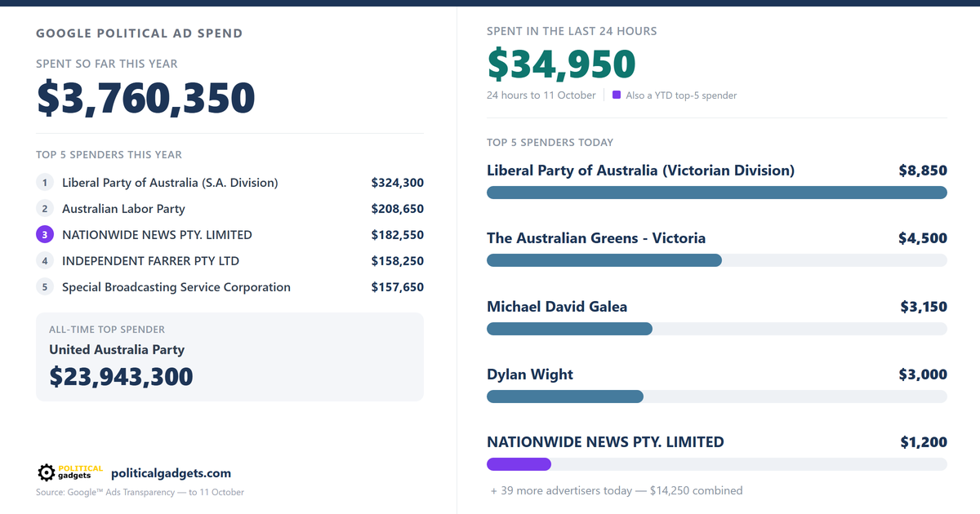Click the Australian Greens - Victoria spend bar
The image size is (980, 514).
[604, 260]
